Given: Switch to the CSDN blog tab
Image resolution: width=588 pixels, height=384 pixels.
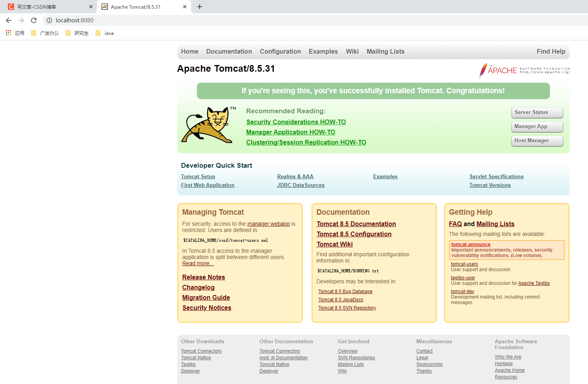Looking at the screenshot, I should click(49, 7).
